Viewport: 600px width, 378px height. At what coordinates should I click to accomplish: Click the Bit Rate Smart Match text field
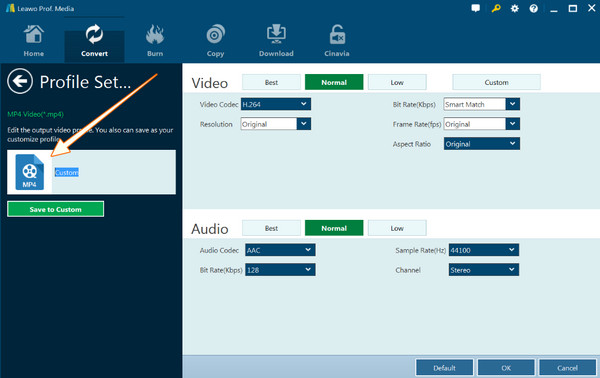pyautogui.click(x=475, y=104)
